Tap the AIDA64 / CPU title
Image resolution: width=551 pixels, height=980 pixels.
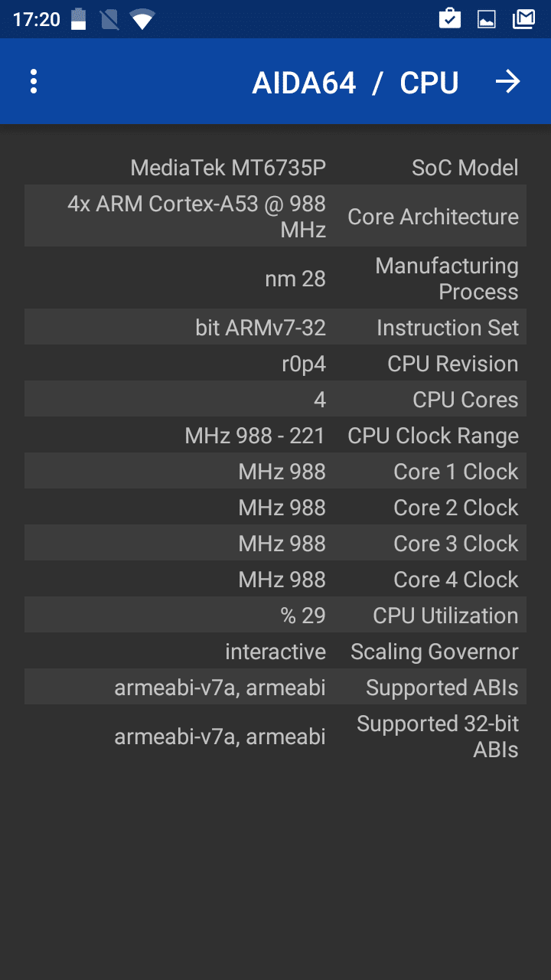click(x=355, y=83)
